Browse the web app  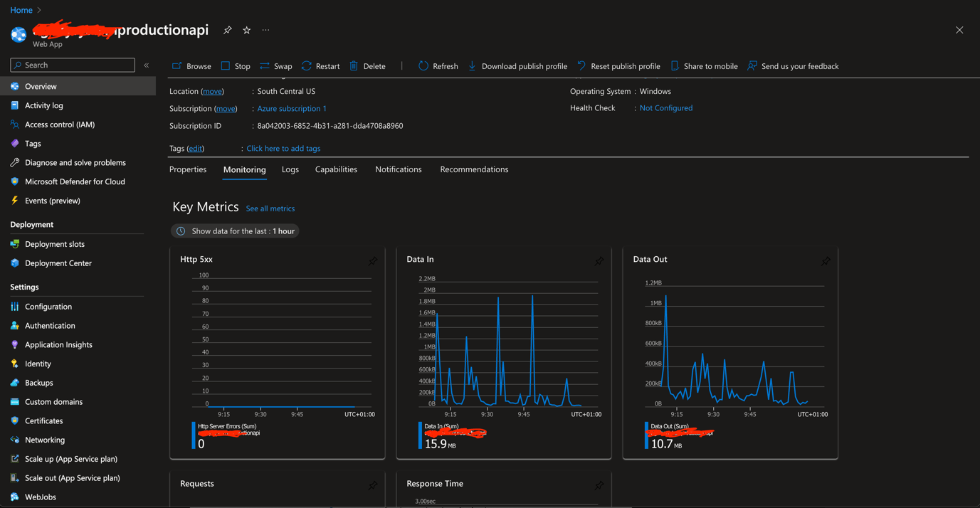point(191,66)
